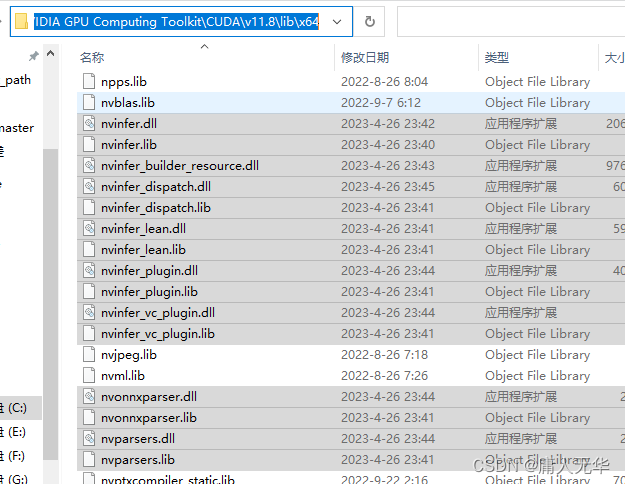Select the file name nvinfer_vc_plugin.lib
Screen dimensions: 625x484
click(158, 334)
